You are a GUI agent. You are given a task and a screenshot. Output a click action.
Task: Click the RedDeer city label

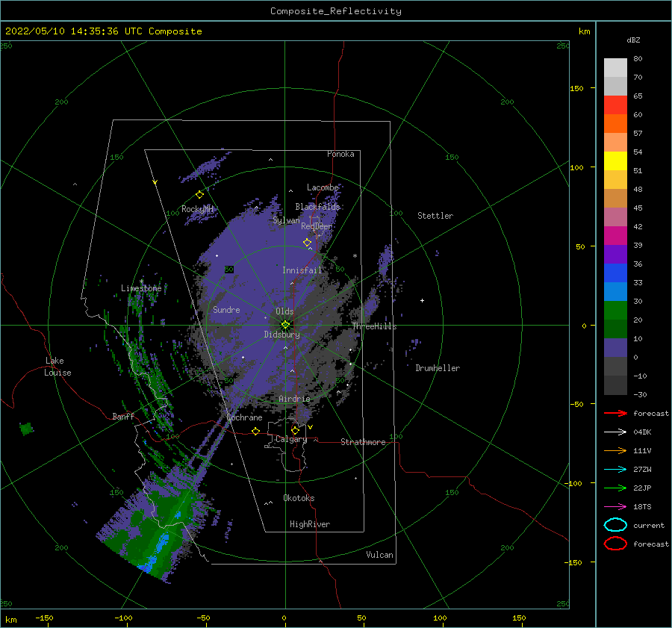(317, 226)
